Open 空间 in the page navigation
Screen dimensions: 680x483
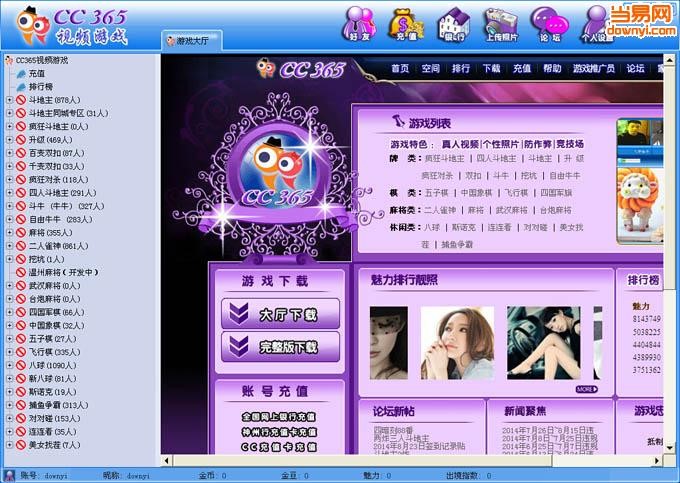430,69
